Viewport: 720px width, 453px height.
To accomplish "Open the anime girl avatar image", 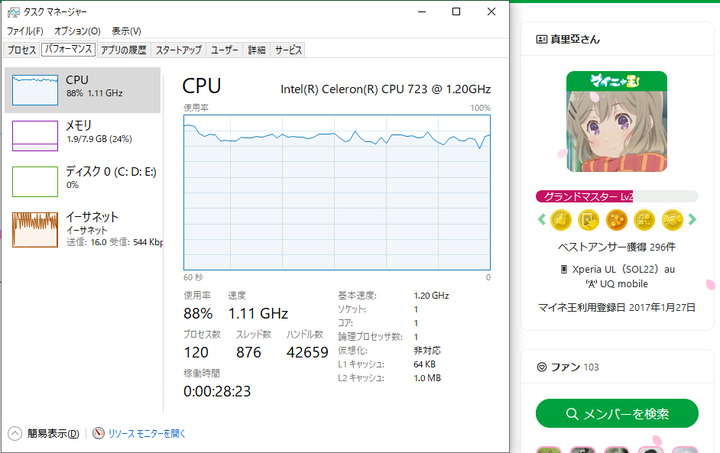I will point(617,122).
